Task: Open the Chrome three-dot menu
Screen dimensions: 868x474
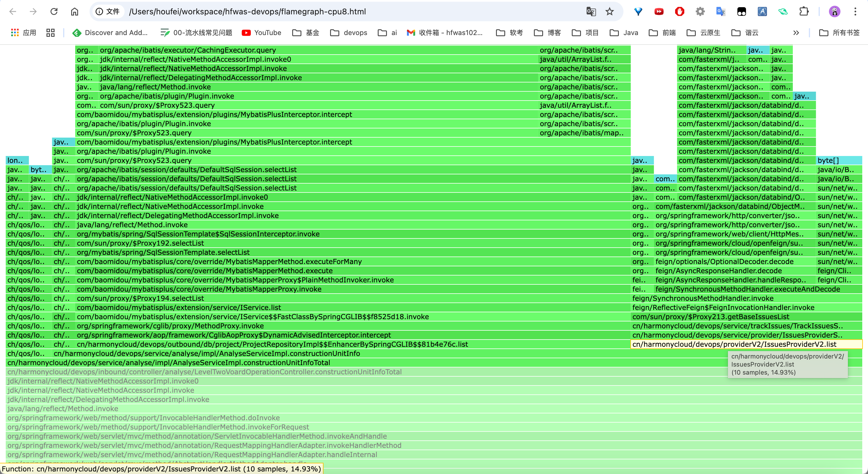Action: click(x=855, y=11)
